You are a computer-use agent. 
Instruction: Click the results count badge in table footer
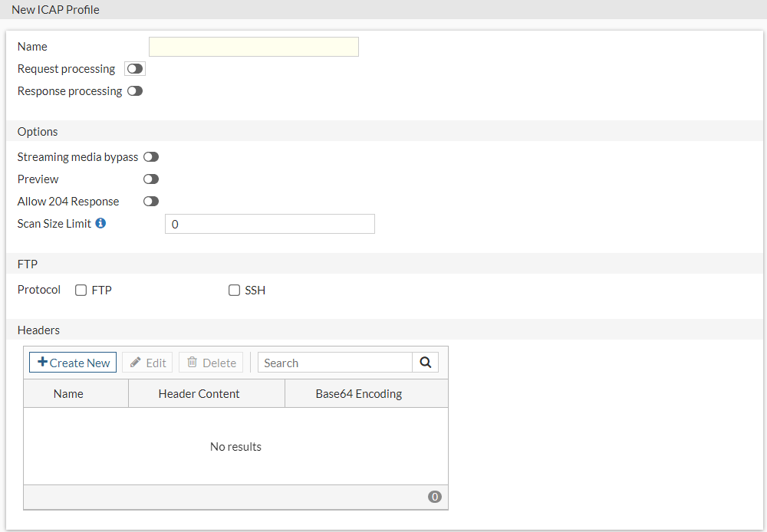[435, 497]
